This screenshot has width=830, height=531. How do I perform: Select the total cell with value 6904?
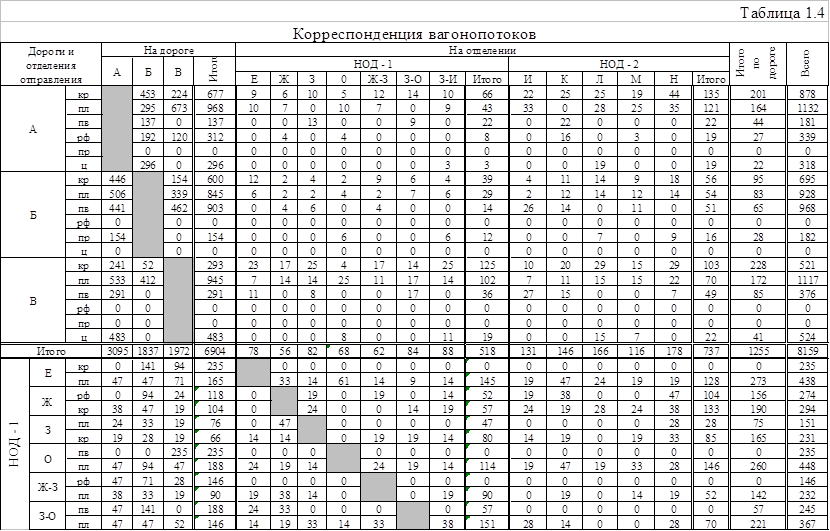(x=215, y=353)
